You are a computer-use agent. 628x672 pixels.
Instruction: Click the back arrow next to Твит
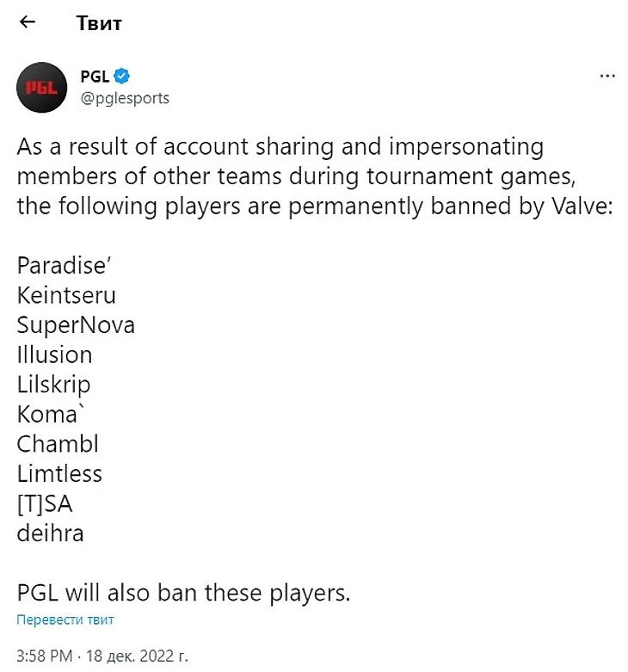(x=28, y=23)
